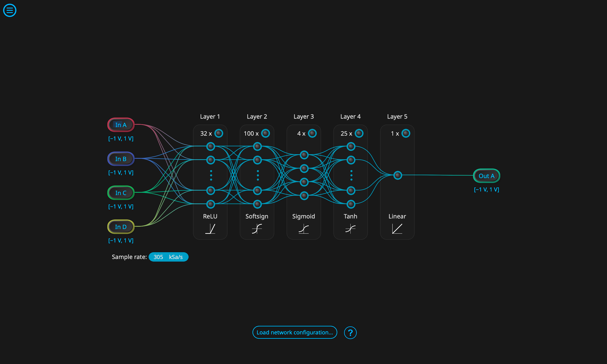The image size is (607, 364).
Task: Click the single output neuron in Layer 5
Action: (x=398, y=175)
